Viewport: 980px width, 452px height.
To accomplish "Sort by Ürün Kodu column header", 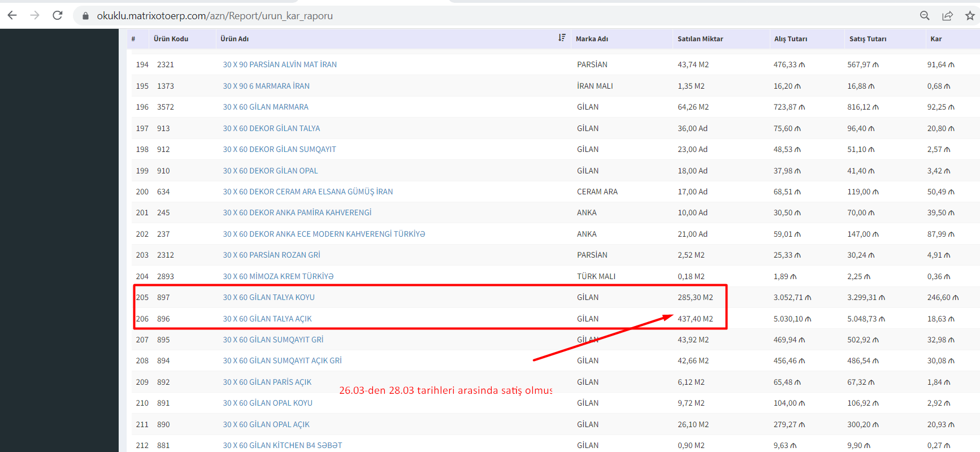I will [x=171, y=39].
